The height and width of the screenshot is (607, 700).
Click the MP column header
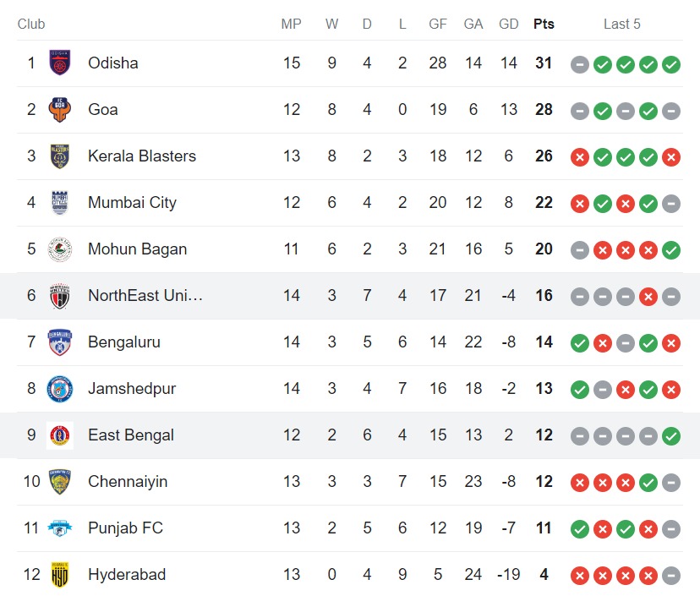(291, 24)
